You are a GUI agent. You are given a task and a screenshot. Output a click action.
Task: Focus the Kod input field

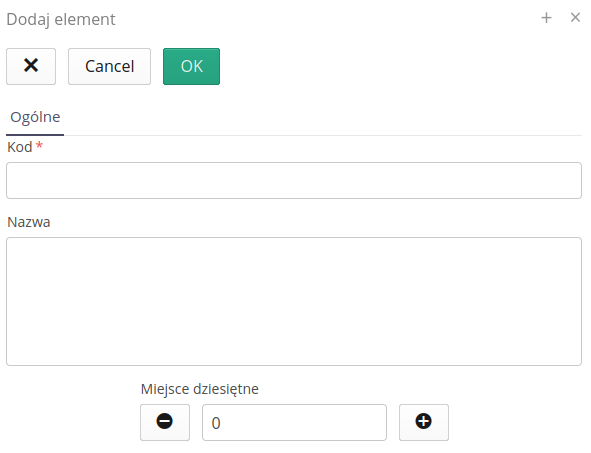coord(294,181)
